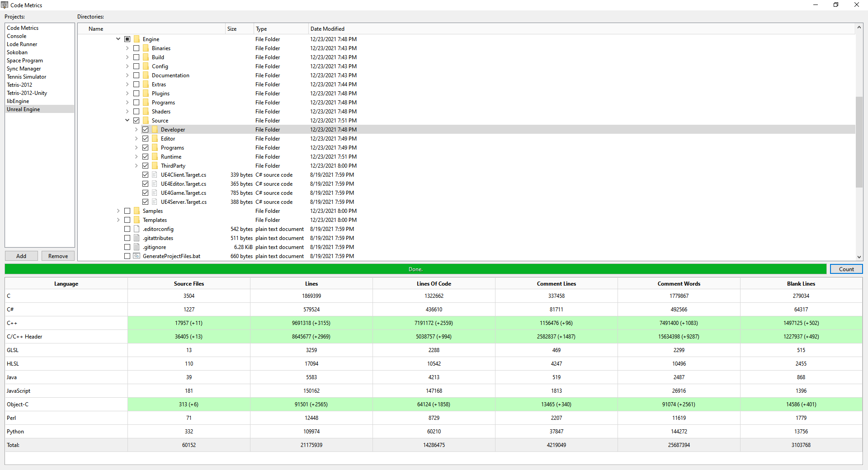Click the green Done progress bar
The height and width of the screenshot is (470, 868).
point(415,269)
